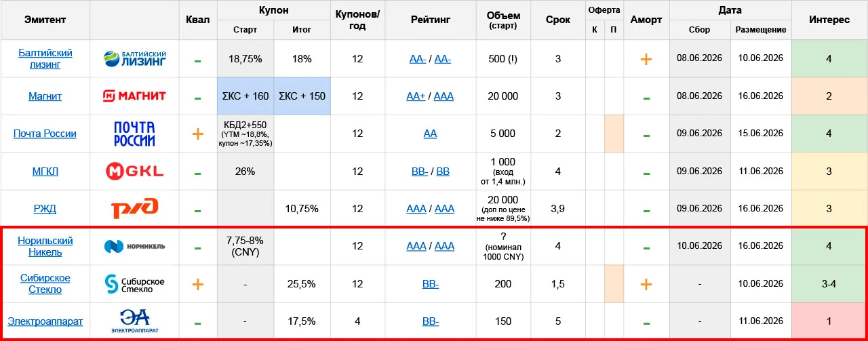
Task: Click the 10,75% coupon cell for РЖД
Action: coord(302,209)
